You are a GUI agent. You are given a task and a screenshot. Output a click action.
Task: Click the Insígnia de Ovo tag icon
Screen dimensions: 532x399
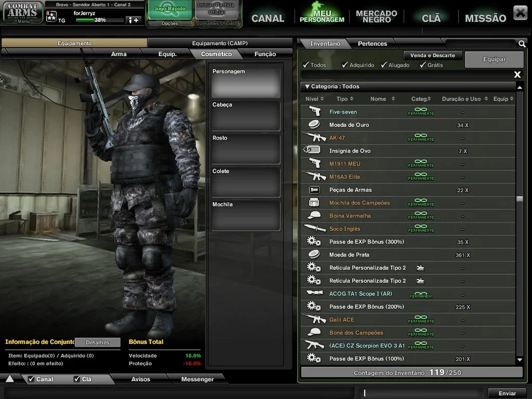point(312,150)
